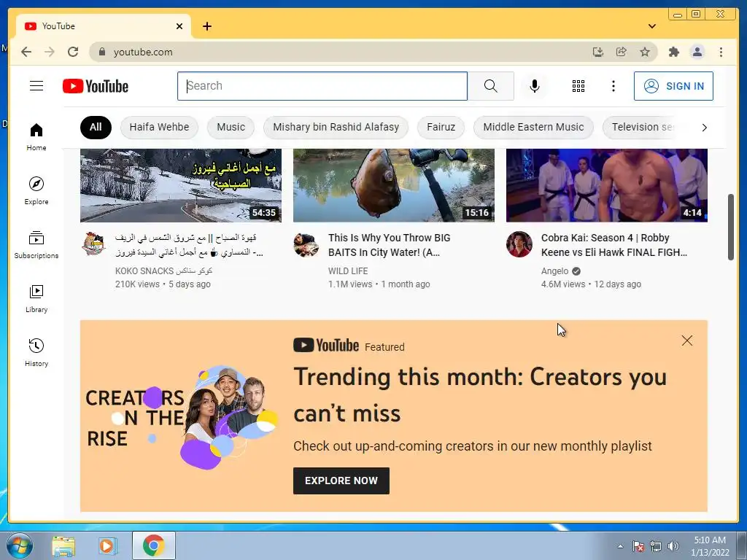Click the volume speaker tray icon
This screenshot has width=747, height=560.
[673, 546]
